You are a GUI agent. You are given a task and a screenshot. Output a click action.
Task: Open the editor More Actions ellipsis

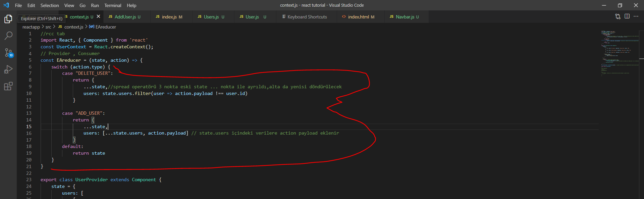point(636,16)
